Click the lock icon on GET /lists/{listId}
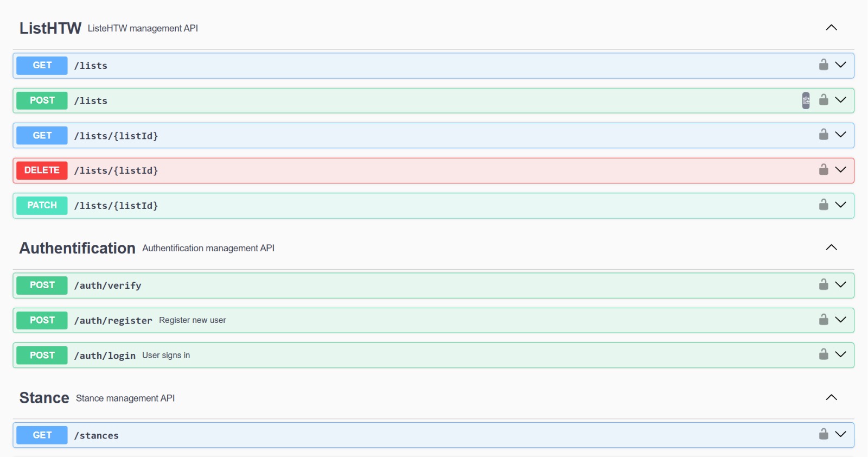 click(x=824, y=135)
